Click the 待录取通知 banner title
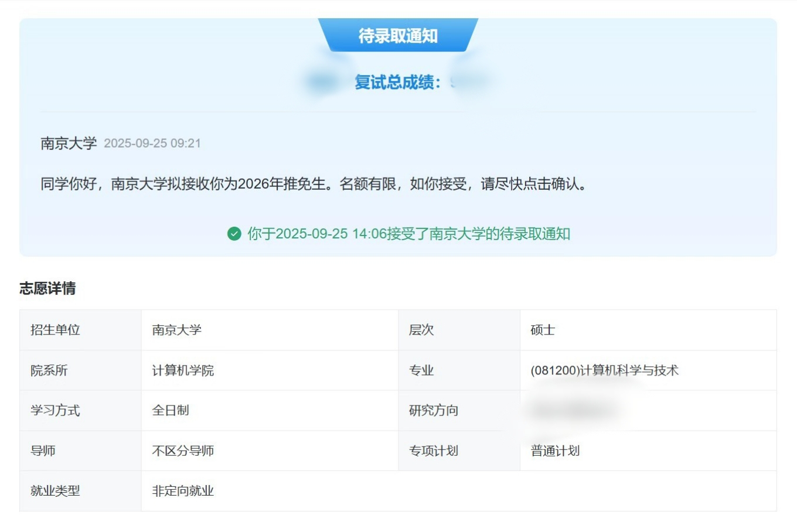Screen dimensions: 797x532 (x=398, y=36)
